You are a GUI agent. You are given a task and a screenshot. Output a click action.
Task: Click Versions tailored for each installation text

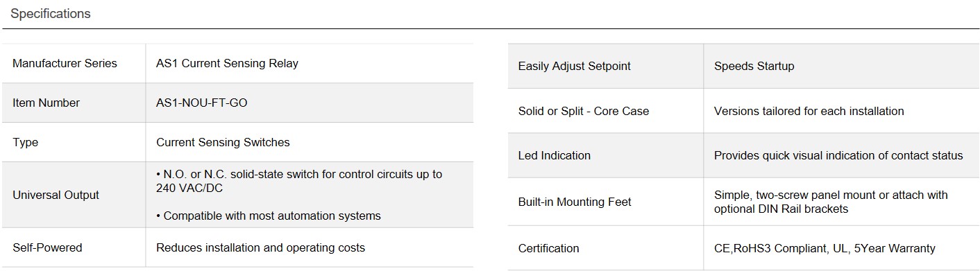tap(809, 111)
